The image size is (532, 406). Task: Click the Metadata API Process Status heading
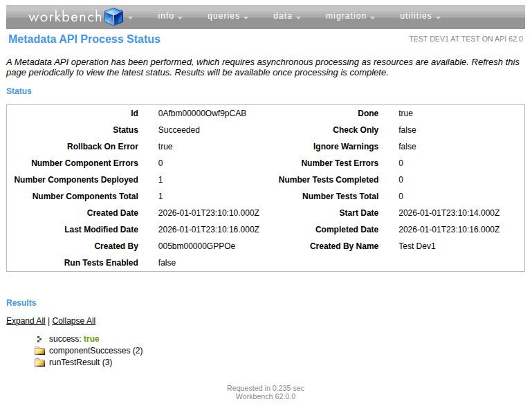coord(84,39)
